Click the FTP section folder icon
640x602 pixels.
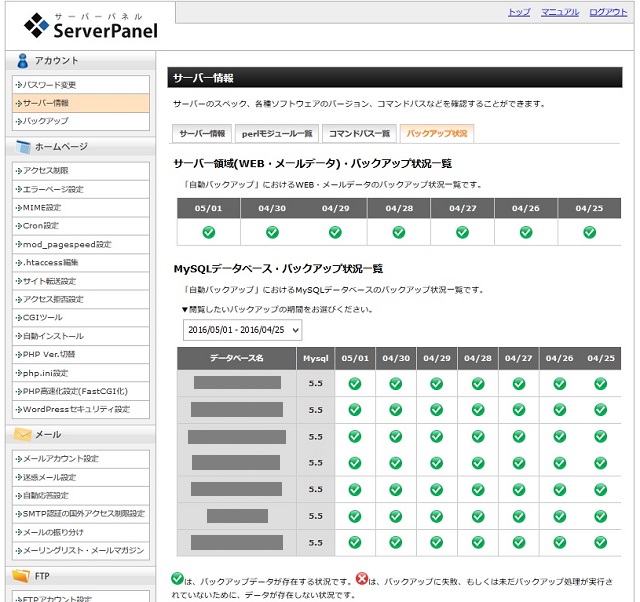point(21,576)
